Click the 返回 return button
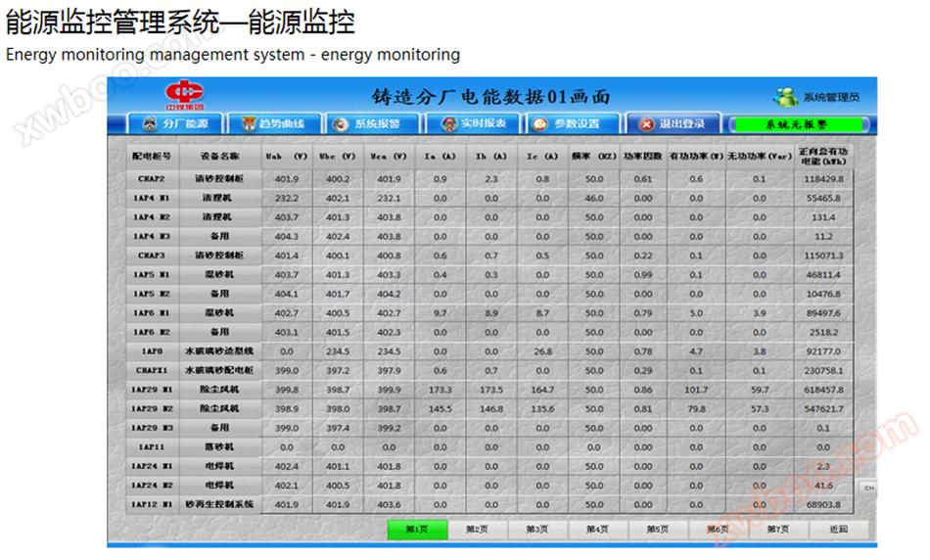 click(x=839, y=529)
